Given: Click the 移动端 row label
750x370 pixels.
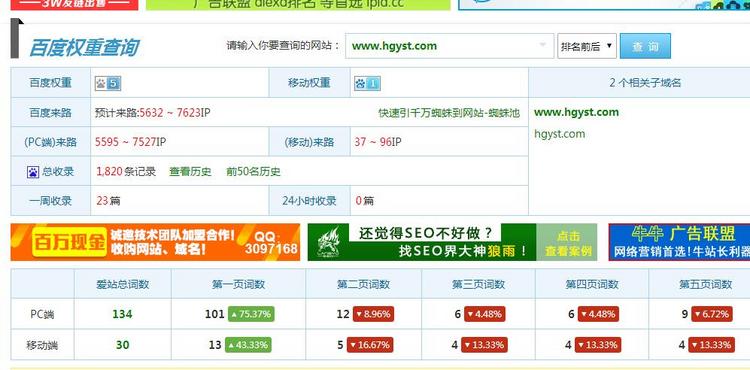Looking at the screenshot, I should [42, 345].
